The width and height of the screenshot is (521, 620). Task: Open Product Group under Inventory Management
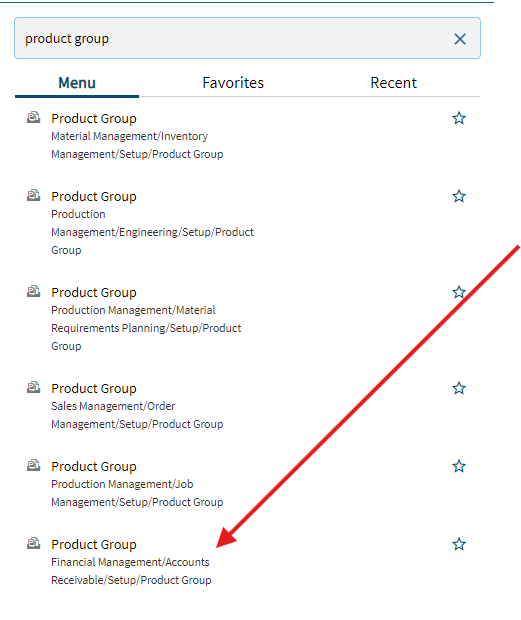(x=94, y=118)
